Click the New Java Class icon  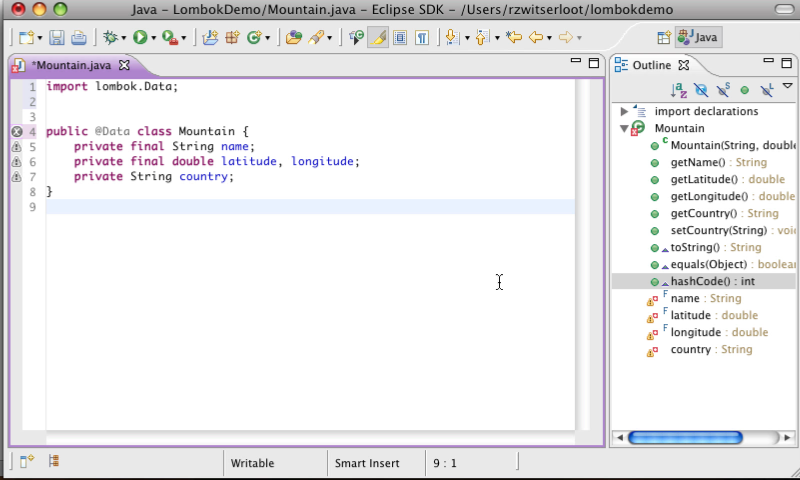(255, 38)
